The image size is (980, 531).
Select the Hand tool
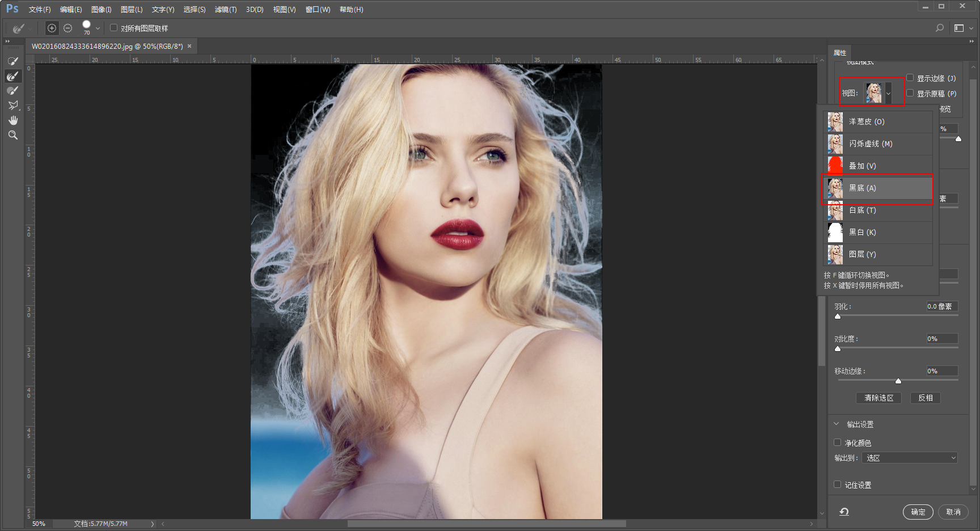click(12, 120)
